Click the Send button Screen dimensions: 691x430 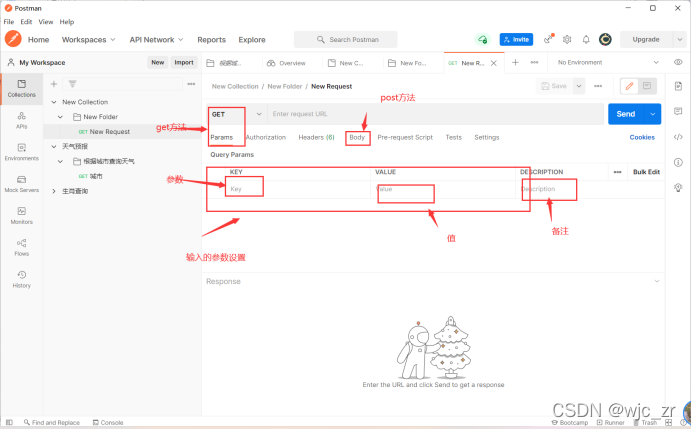[626, 114]
